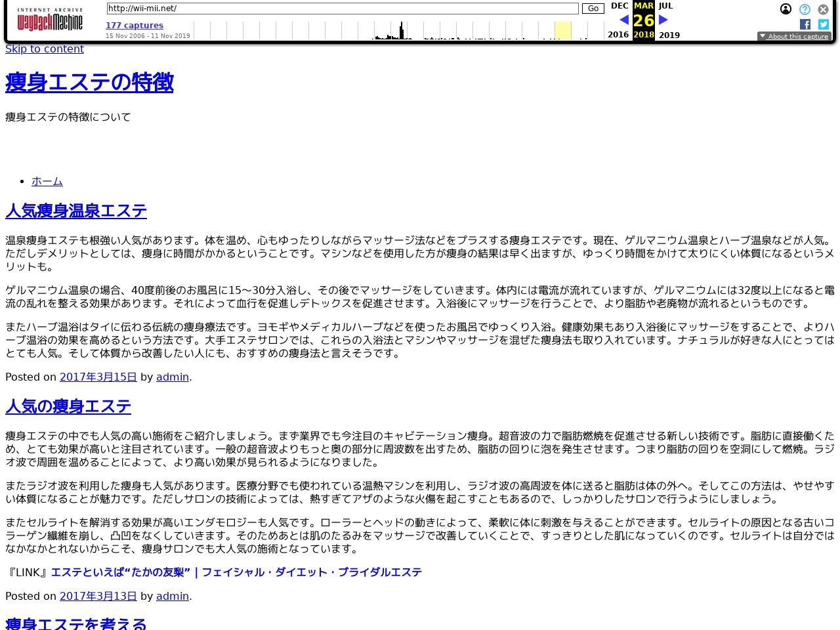The height and width of the screenshot is (630, 840).
Task: Select JUL 2019 capture month
Action: 668,20
